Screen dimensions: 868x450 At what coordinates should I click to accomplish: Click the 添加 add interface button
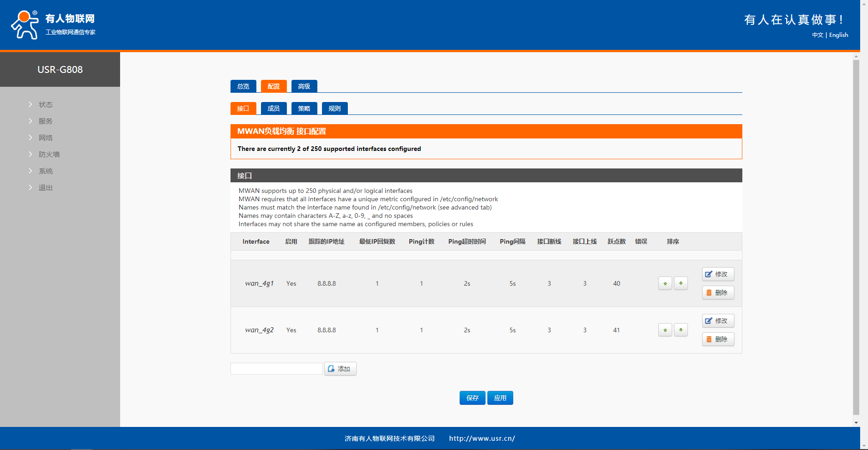pos(340,369)
